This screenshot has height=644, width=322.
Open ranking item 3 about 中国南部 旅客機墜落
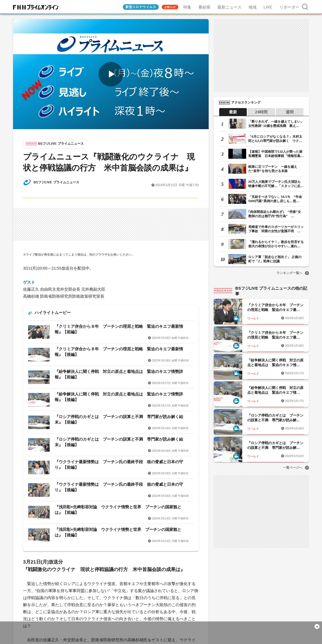coord(261,154)
